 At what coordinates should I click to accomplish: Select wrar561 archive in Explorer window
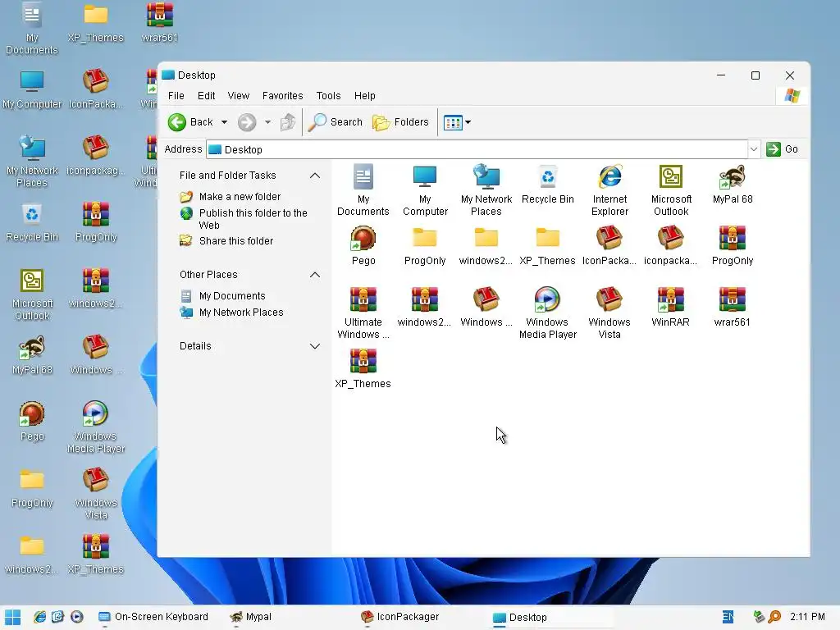point(733,308)
